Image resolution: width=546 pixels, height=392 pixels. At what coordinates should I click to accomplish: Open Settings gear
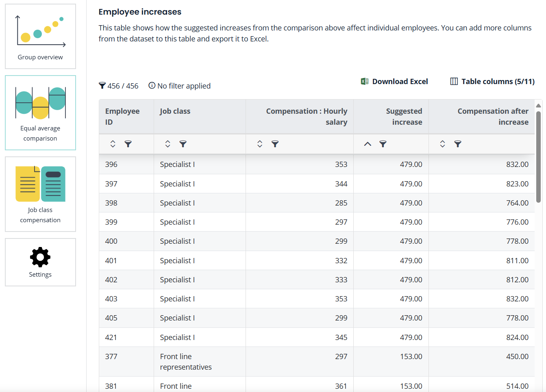pos(40,262)
